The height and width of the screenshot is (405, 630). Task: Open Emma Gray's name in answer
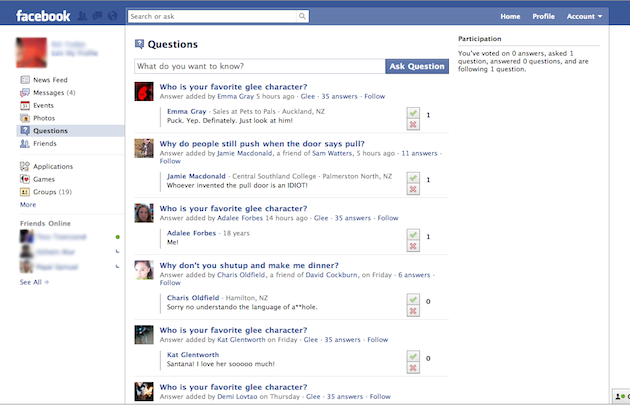[x=186, y=111]
